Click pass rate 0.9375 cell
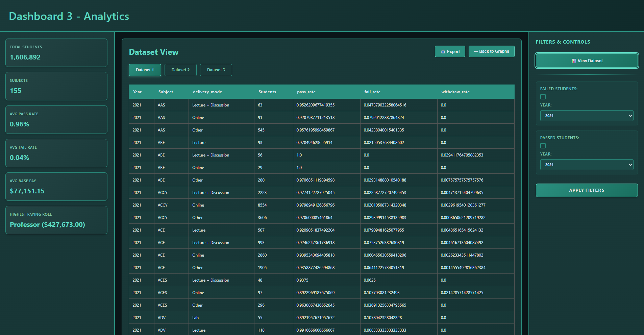644x335 pixels. click(x=326, y=280)
